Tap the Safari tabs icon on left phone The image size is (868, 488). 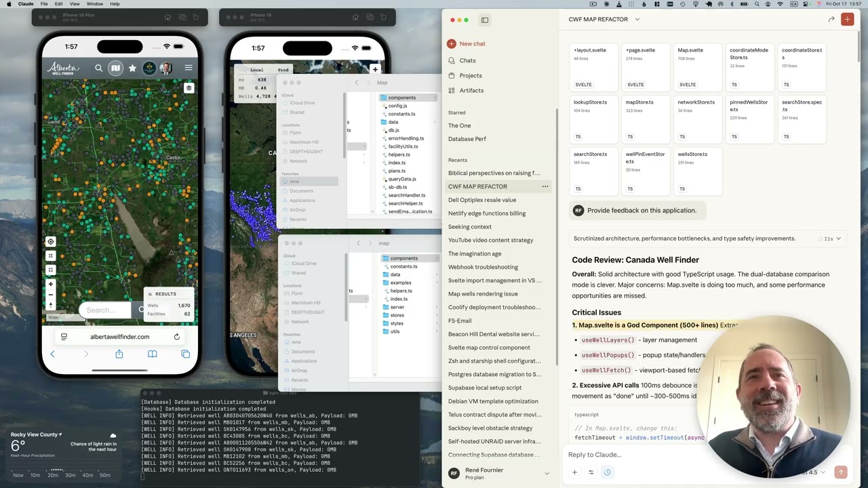[185, 354]
